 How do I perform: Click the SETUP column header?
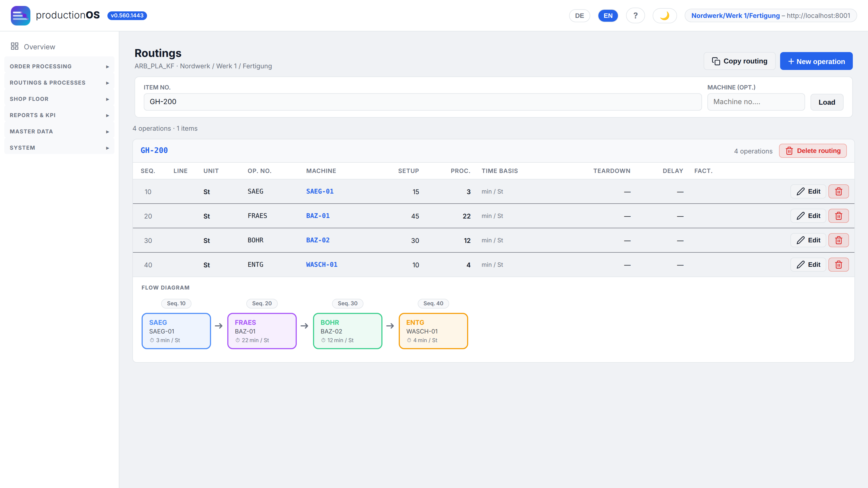pos(409,171)
